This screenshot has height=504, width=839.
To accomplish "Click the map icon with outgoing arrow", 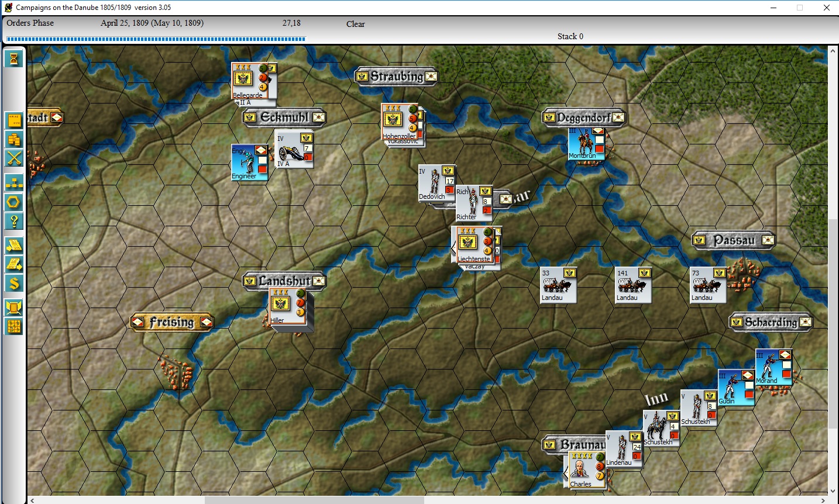I will tap(14, 264).
